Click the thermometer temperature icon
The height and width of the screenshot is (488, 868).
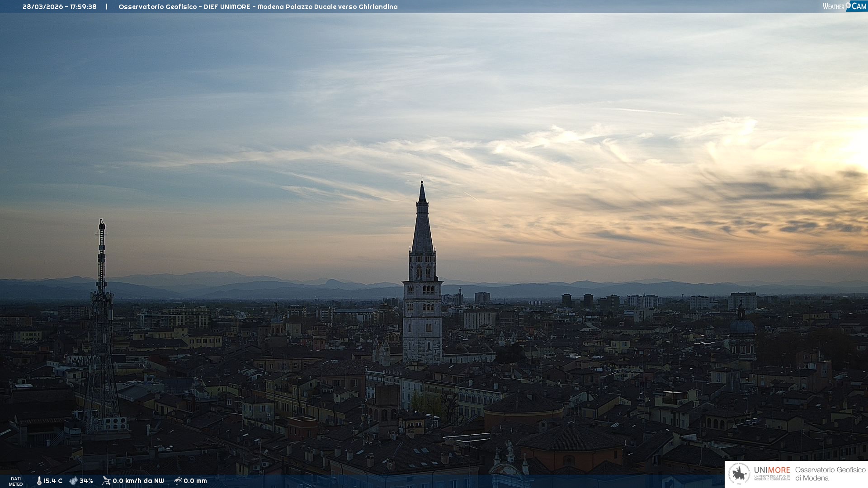click(x=39, y=481)
